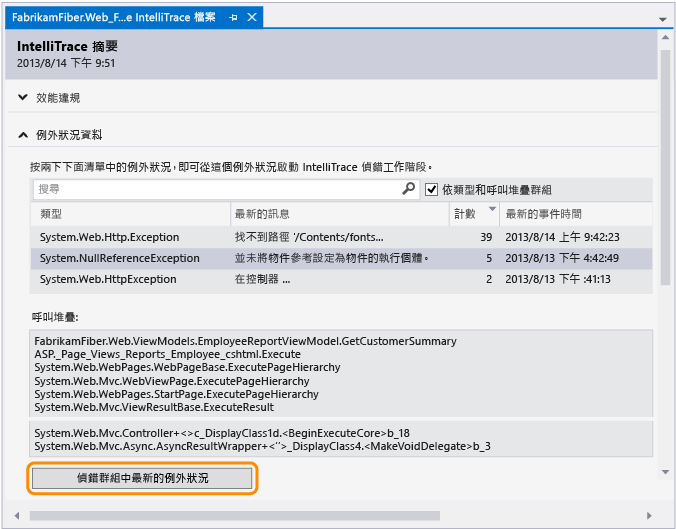Select the System.Web.Http.Exception row
676x529 pixels.
[x=341, y=237]
